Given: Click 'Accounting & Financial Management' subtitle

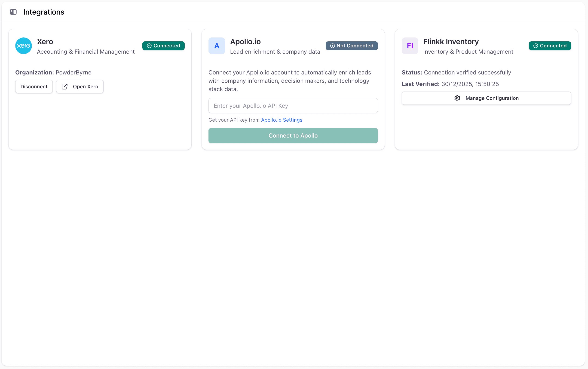Looking at the screenshot, I should tap(86, 52).
